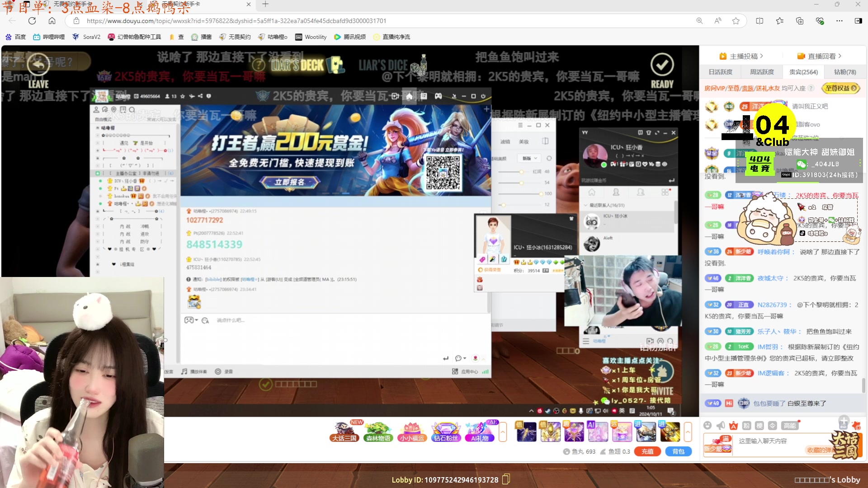This screenshot has height=488, width=868.
Task: Click the 梗 meme icon in chat toolbar
Action: (759, 426)
